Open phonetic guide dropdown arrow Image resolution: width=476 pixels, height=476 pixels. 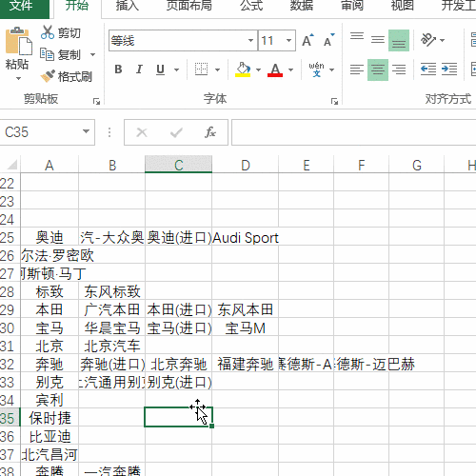coord(332,69)
